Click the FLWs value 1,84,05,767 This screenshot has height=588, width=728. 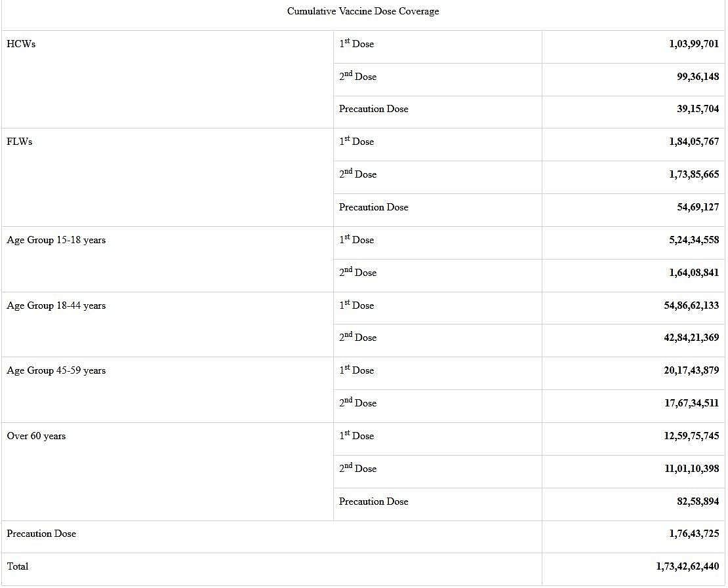694,142
